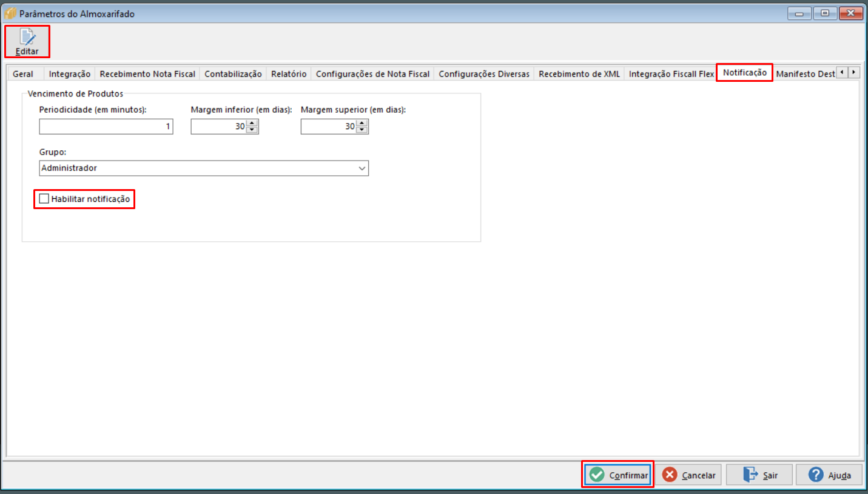Open the Manifesto Dest tab
The image size is (868, 494).
click(804, 74)
